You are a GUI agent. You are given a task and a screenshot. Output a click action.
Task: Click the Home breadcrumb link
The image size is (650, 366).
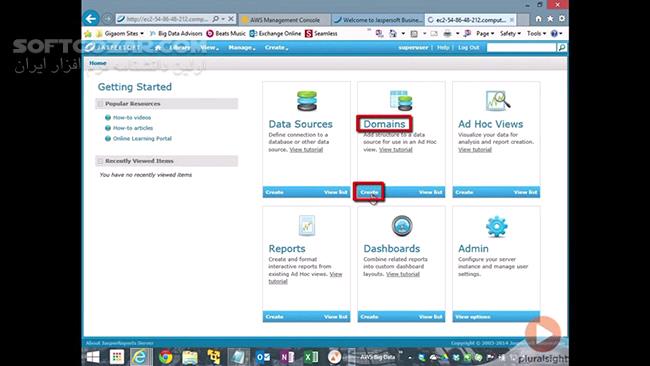point(98,63)
